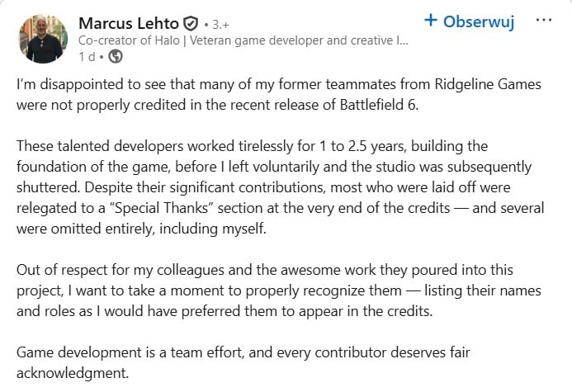Click the plus icon on Obserwuj
The width and height of the screenshot is (572, 392).
(430, 21)
